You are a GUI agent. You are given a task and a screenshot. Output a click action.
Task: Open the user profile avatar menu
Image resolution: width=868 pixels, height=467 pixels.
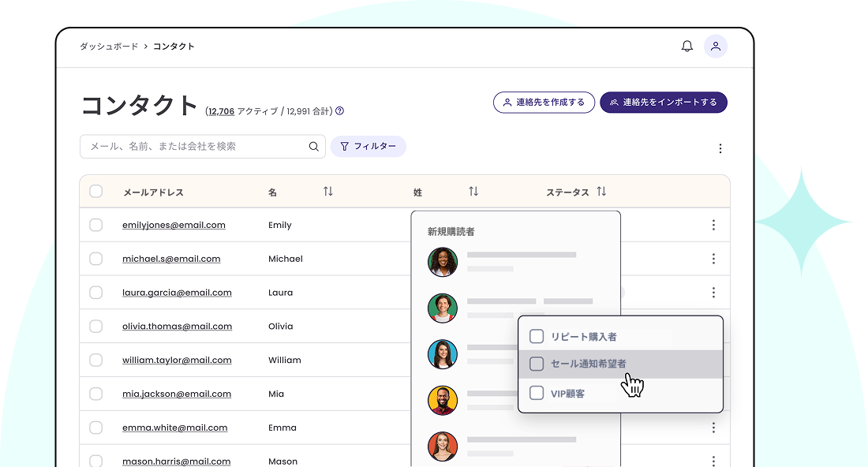coord(715,47)
